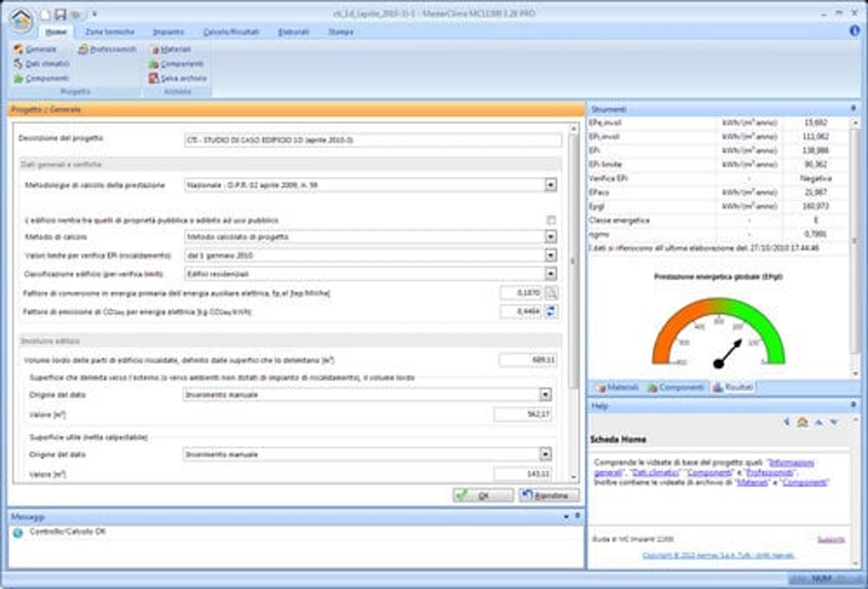Click the home icon in Help panel
This screenshot has height=589, width=868.
802,422
